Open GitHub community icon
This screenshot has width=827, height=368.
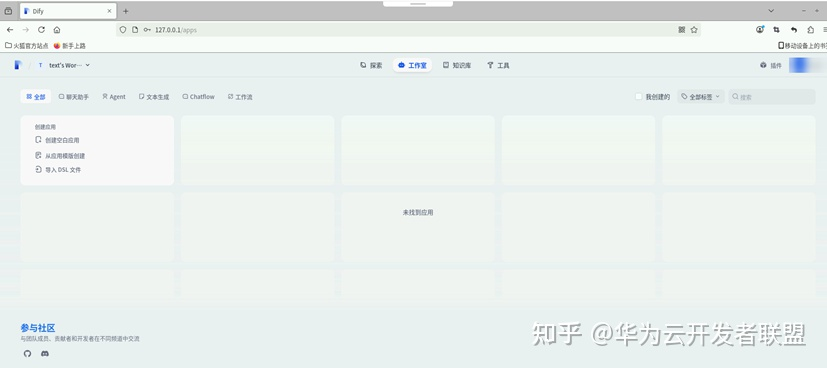click(x=27, y=354)
